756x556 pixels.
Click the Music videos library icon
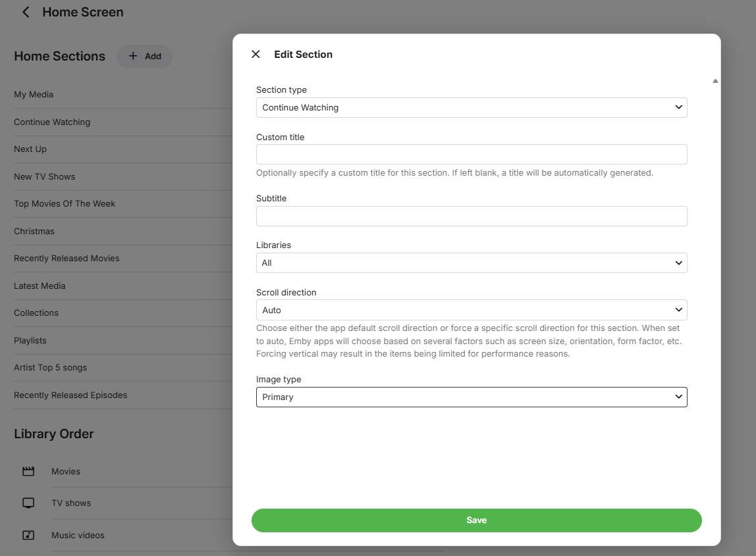tap(28, 535)
